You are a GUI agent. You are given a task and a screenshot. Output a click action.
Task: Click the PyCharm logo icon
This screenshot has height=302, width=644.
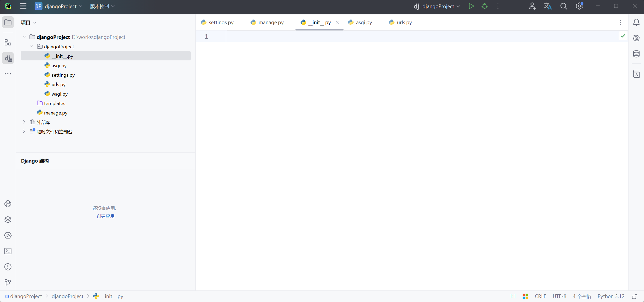click(8, 6)
